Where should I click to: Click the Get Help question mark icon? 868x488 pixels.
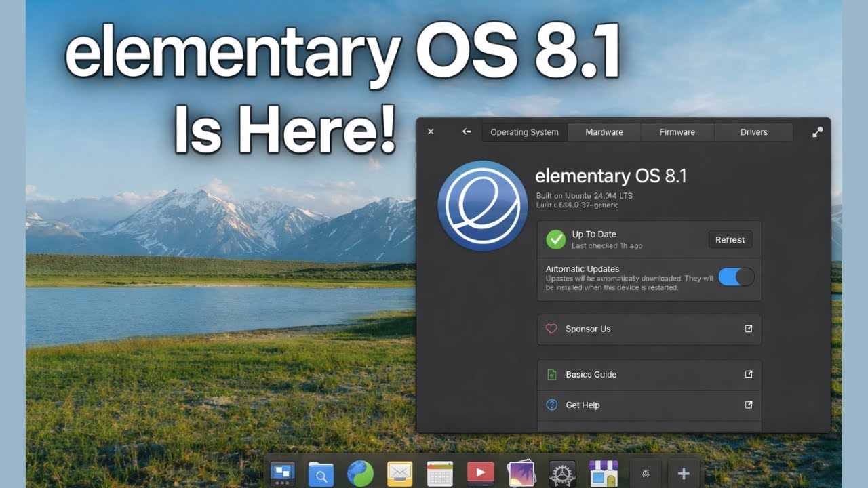(x=551, y=405)
